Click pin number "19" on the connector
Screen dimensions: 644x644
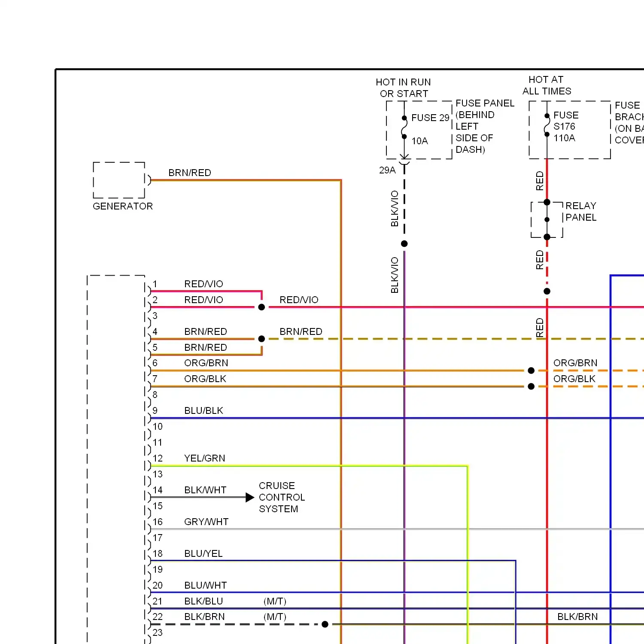point(158,569)
